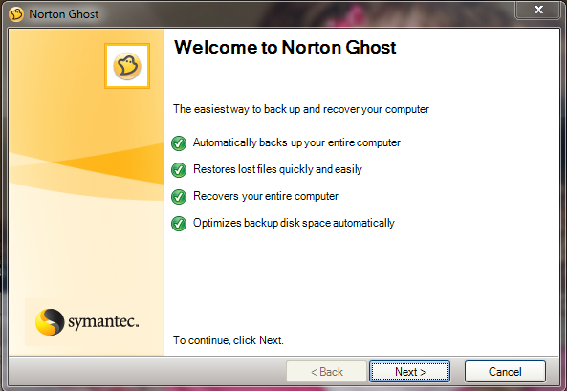Image resolution: width=568 pixels, height=392 pixels.
Task: Click checkmark beside Automatically backs up
Action: [x=179, y=143]
